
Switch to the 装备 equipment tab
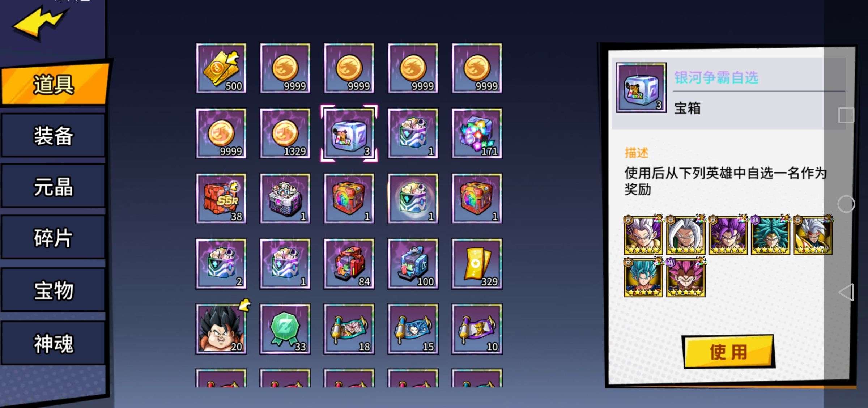pos(53,136)
